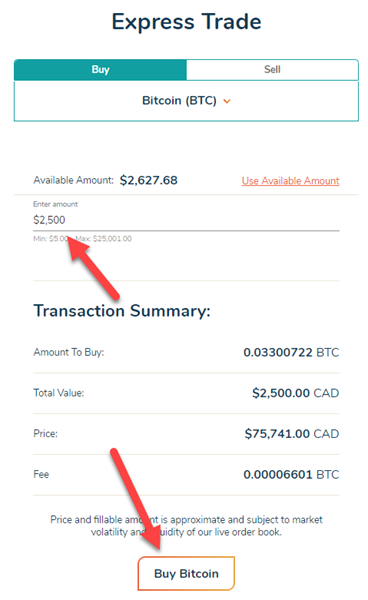Click the Total Value label
This screenshot has width=368, height=600.
coord(59,393)
